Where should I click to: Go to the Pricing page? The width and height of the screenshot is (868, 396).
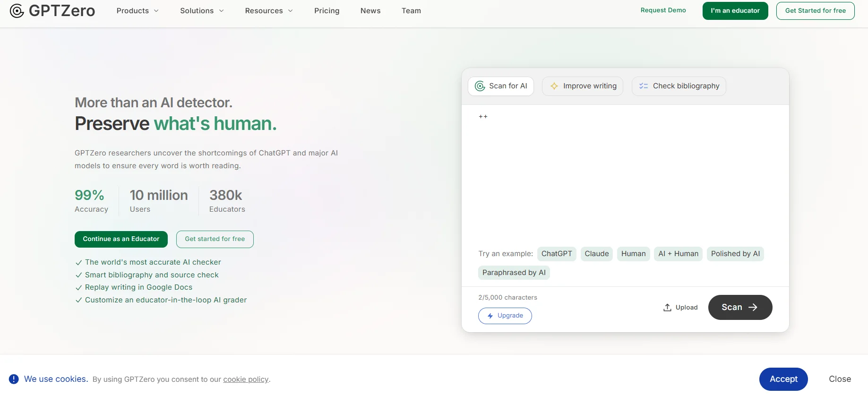click(327, 11)
